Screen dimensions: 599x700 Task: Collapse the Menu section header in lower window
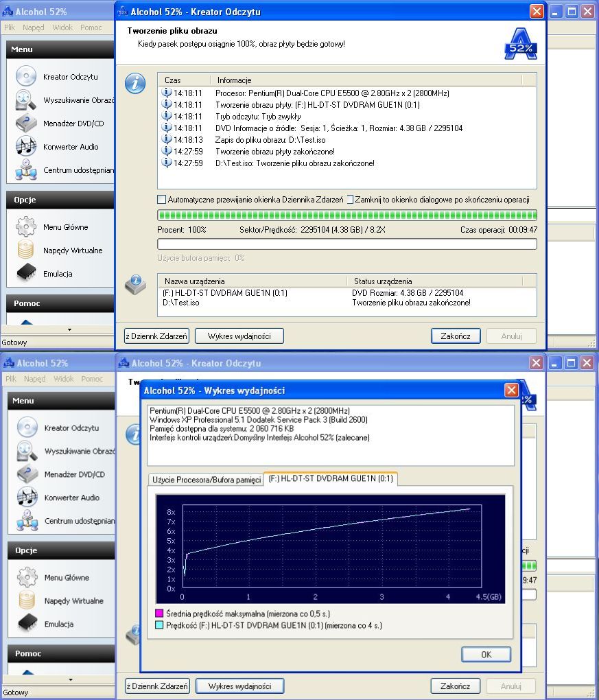[61, 401]
